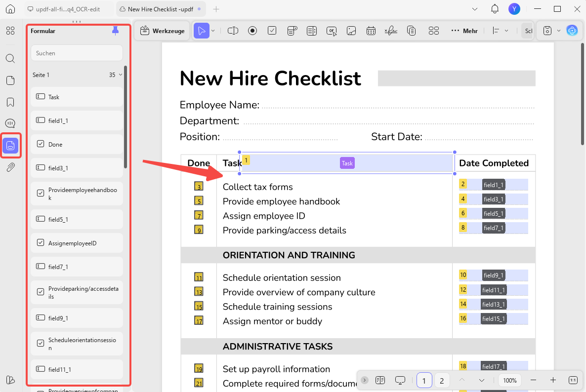Select the image field tool

click(x=351, y=31)
